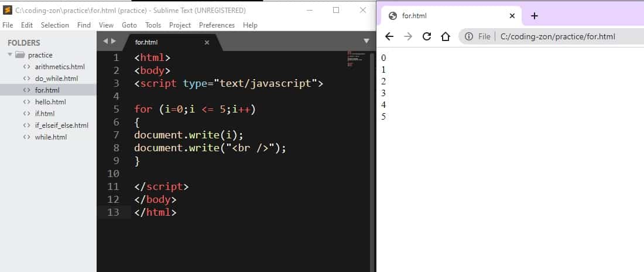This screenshot has height=272, width=644.
Task: Go to next tab with right arrow
Action: click(114, 41)
